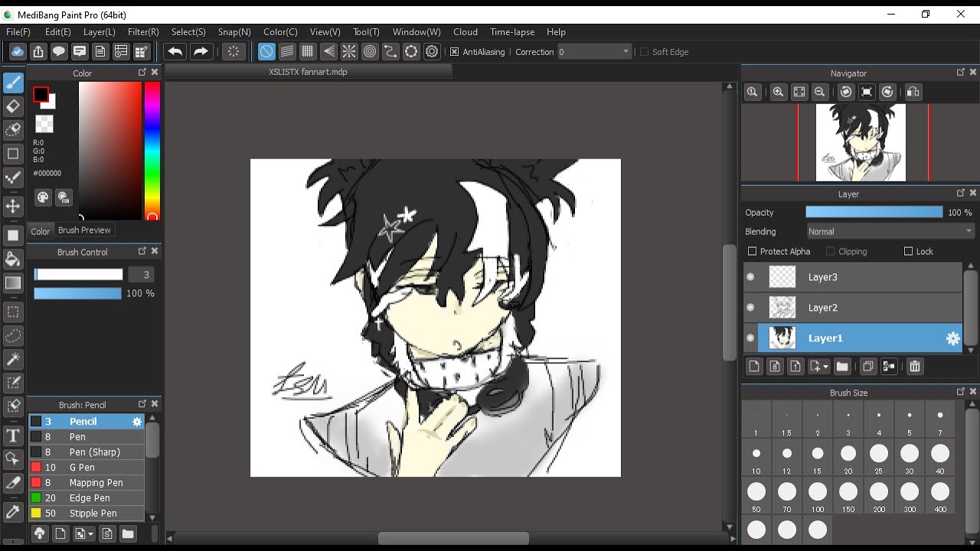Select the Bucket fill tool

13,259
